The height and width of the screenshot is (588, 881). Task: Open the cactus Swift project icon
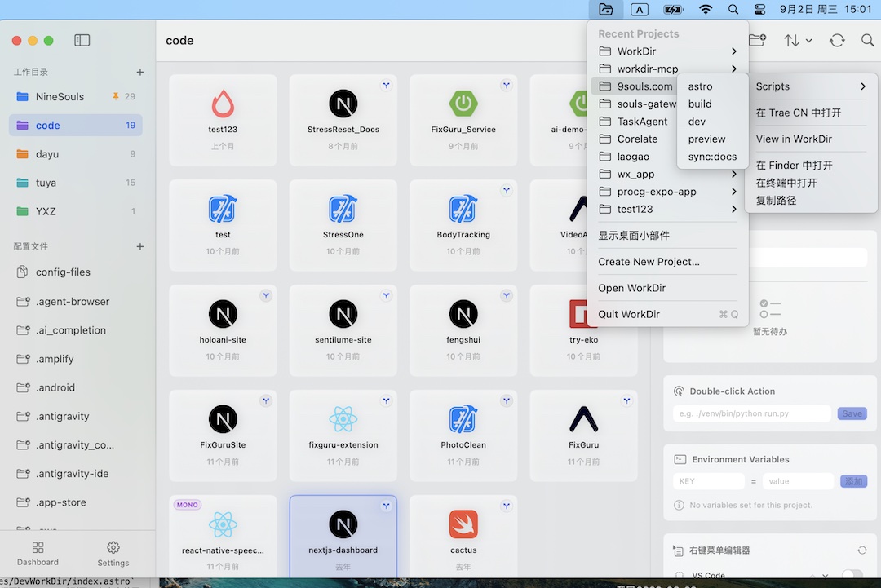(x=463, y=524)
